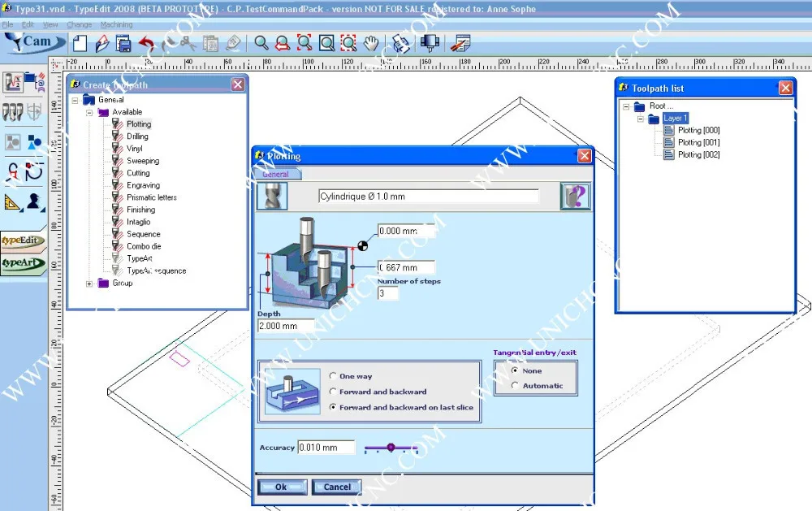The height and width of the screenshot is (511, 812).
Task: Open the TypeEdit module button
Action: pyautogui.click(x=23, y=240)
